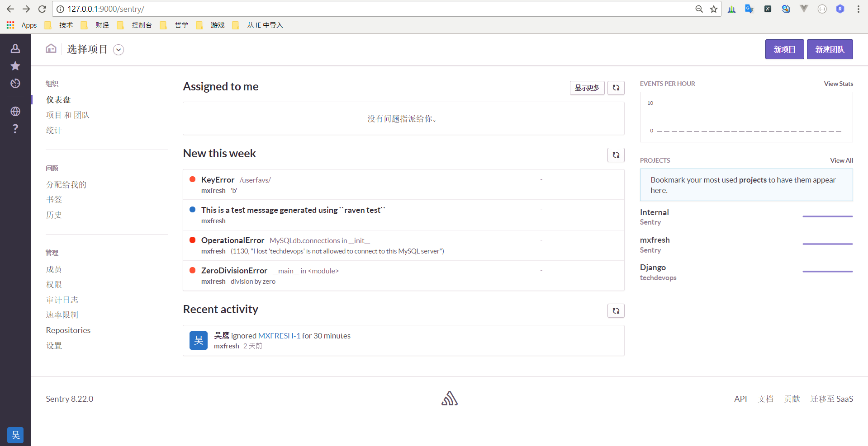868x446 pixels.
Task: Click the Google Translate extension icon
Action: (749, 9)
